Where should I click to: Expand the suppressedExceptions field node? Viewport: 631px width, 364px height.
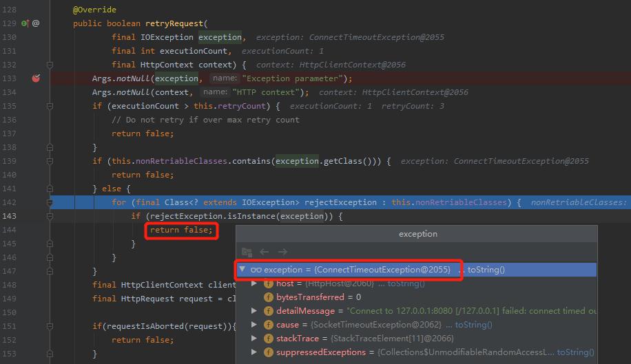[254, 352]
